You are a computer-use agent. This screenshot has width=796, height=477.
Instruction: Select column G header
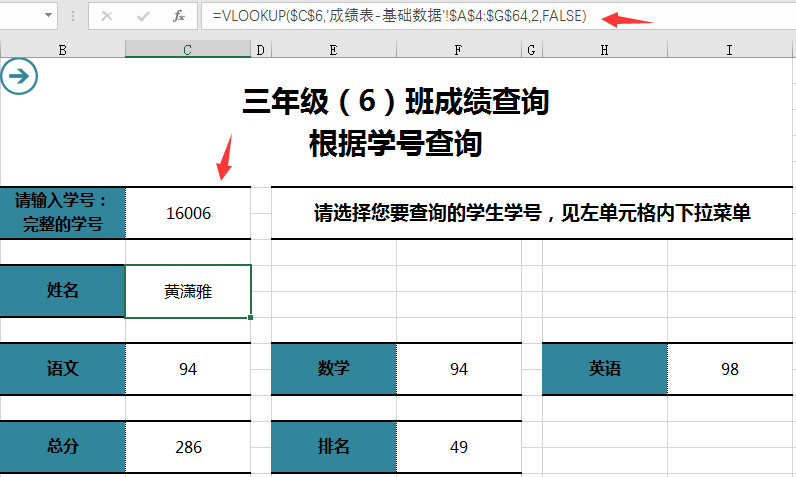(532, 50)
